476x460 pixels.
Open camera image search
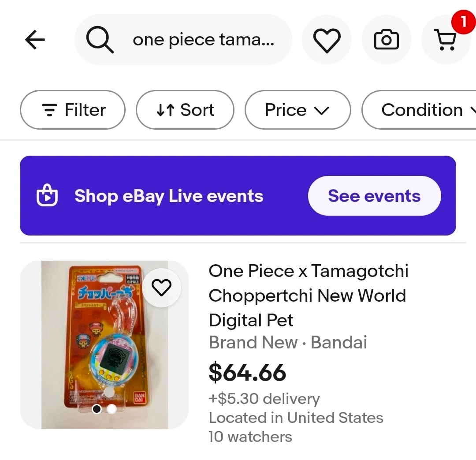point(387,40)
